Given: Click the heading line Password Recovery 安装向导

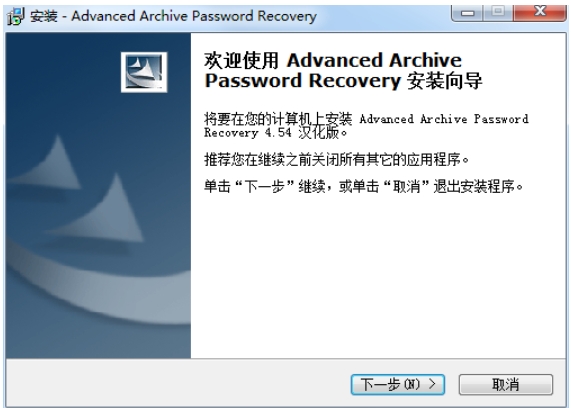Looking at the screenshot, I should (343, 81).
